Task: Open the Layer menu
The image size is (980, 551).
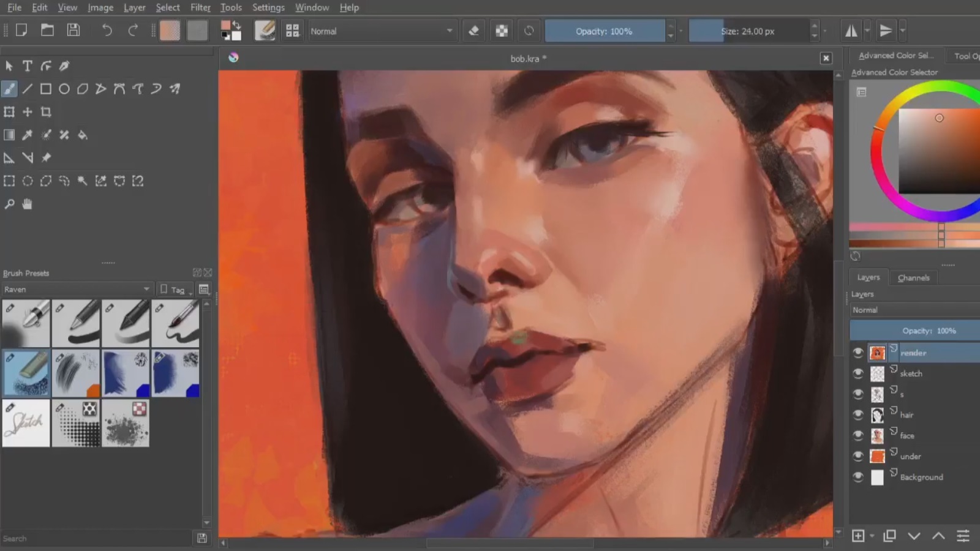Action: click(134, 7)
